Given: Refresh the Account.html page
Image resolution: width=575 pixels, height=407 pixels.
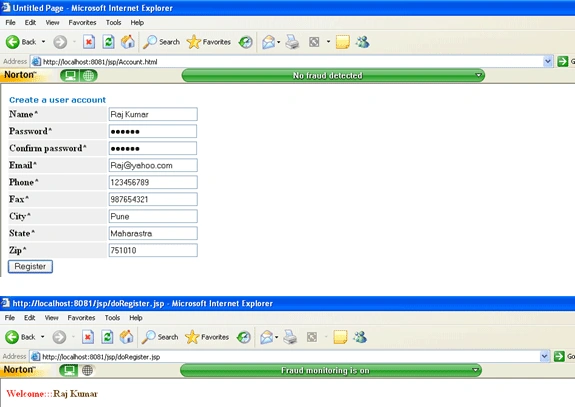Looking at the screenshot, I should 108,42.
